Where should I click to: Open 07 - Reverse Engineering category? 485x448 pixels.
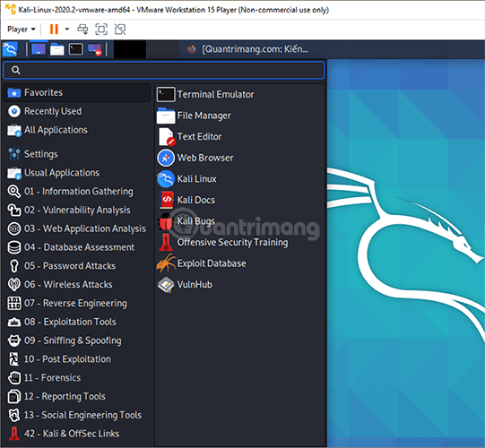click(77, 304)
